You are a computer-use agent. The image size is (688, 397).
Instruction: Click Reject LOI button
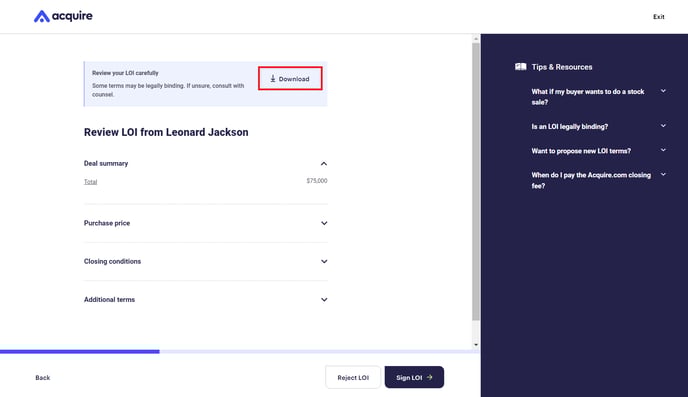point(353,377)
